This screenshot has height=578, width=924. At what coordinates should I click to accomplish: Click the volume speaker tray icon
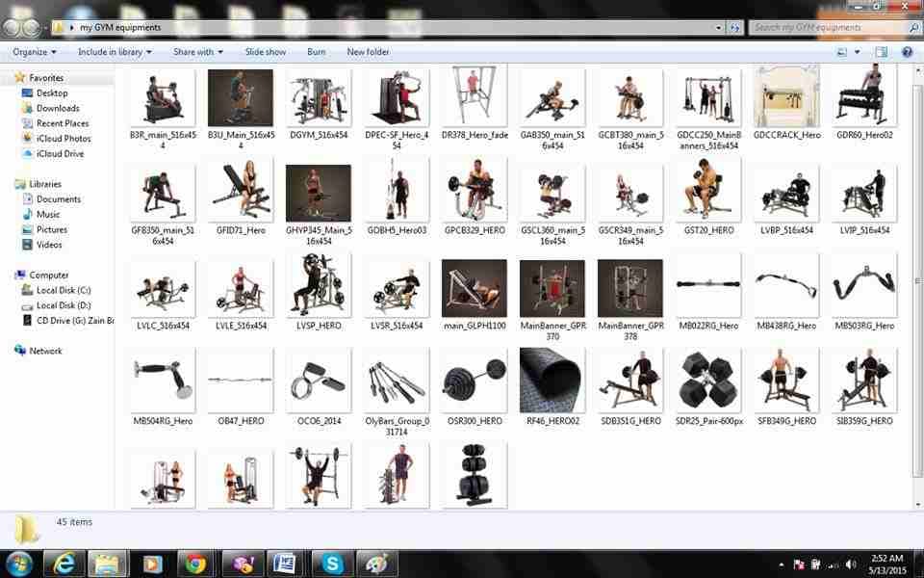tap(850, 565)
